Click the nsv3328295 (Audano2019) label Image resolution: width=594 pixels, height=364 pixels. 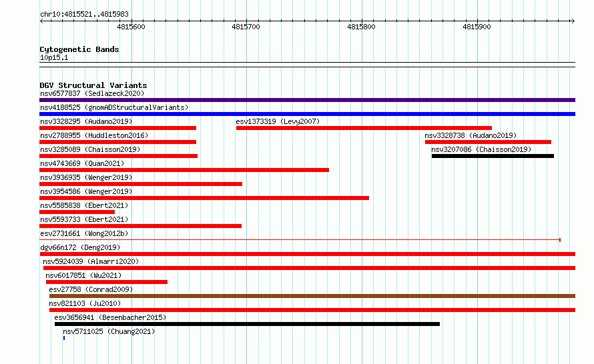click(x=86, y=121)
